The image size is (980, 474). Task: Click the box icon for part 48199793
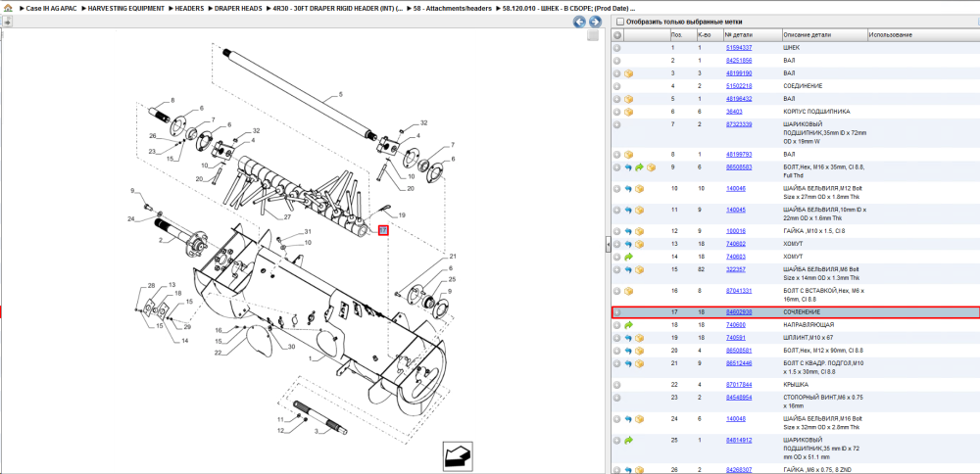click(629, 155)
